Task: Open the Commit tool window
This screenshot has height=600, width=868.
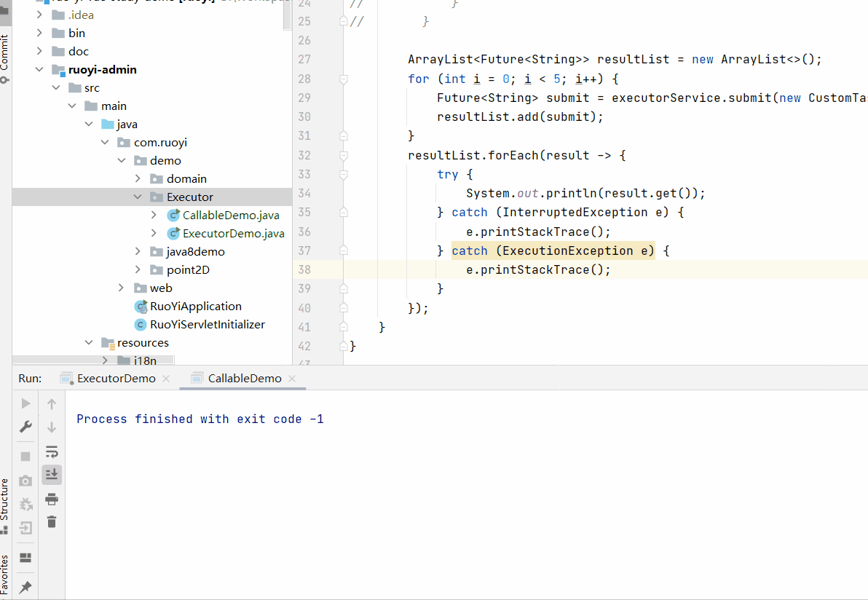Action: coord(5,52)
